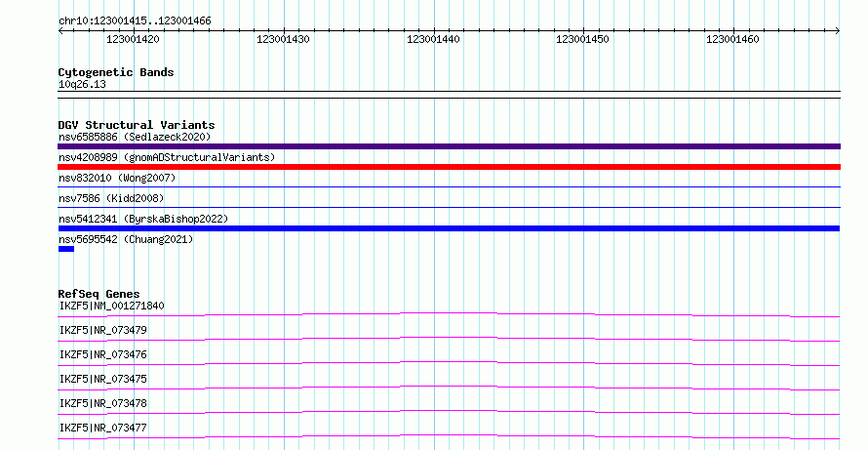Open variant nsv832010 (Wong2007) label
Screen dimensions: 868x450
pyautogui.click(x=117, y=178)
